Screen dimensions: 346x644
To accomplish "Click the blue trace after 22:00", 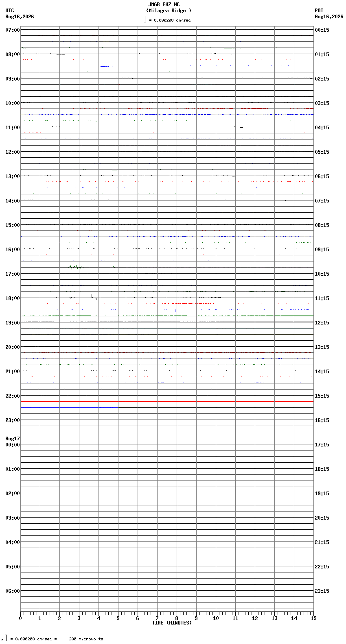I will (x=69, y=407).
